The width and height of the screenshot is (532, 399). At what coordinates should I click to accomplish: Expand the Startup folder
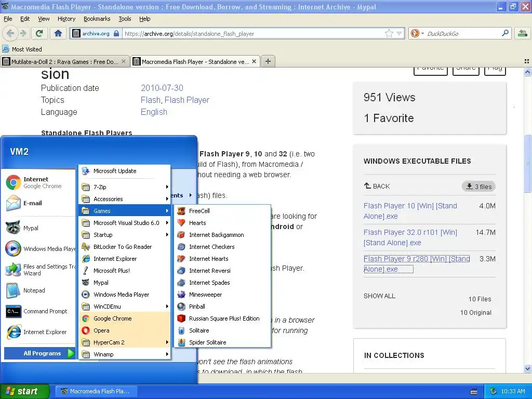[x=125, y=235]
